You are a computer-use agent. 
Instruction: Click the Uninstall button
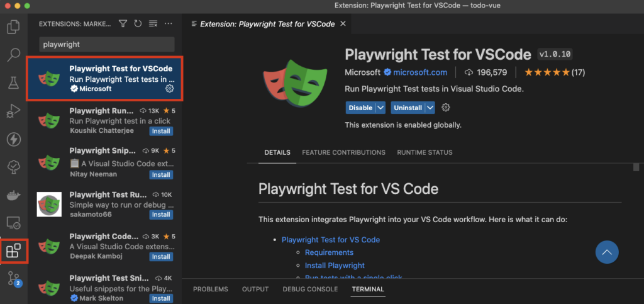pyautogui.click(x=408, y=108)
